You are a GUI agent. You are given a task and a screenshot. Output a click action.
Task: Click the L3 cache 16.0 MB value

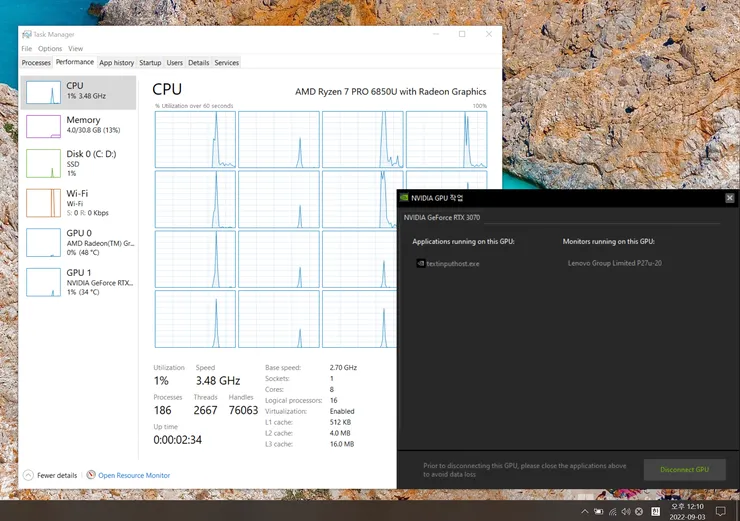342,444
